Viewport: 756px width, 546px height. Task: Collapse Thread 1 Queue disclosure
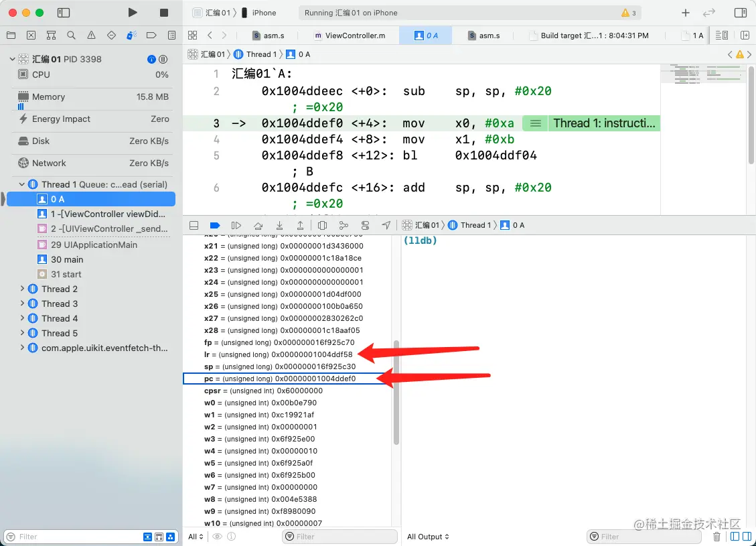point(21,184)
